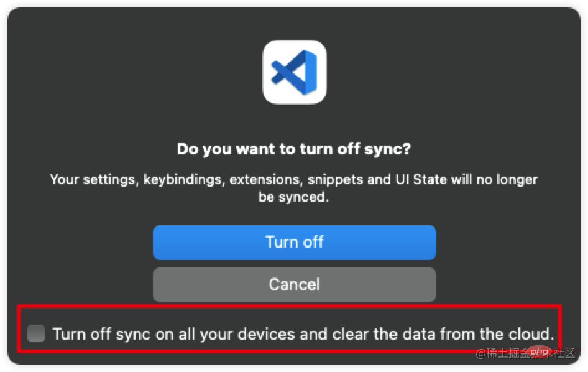Click the checkbox label mentioning clearing cloud data
The image size is (588, 372).
[x=303, y=333]
